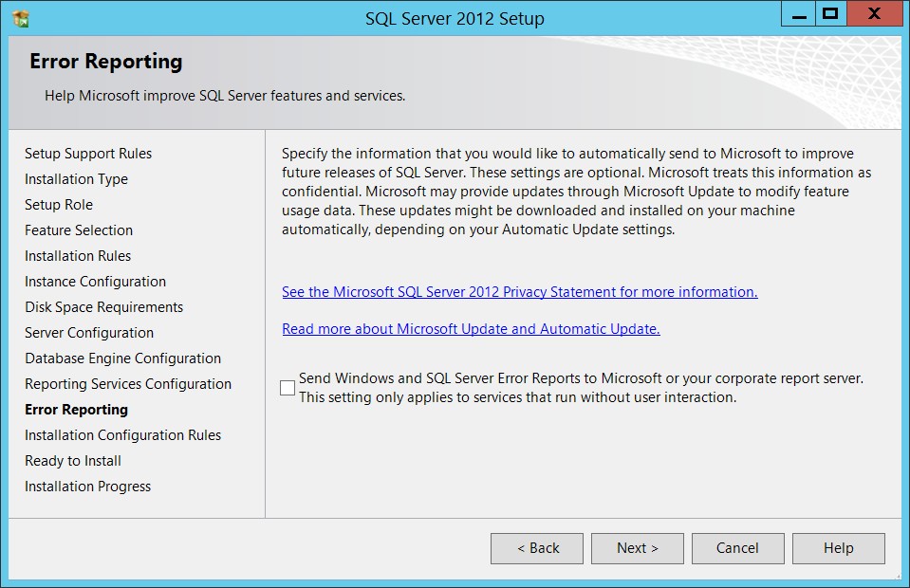Select Reporting Services Configuration step
910x588 pixels.
coord(128,384)
